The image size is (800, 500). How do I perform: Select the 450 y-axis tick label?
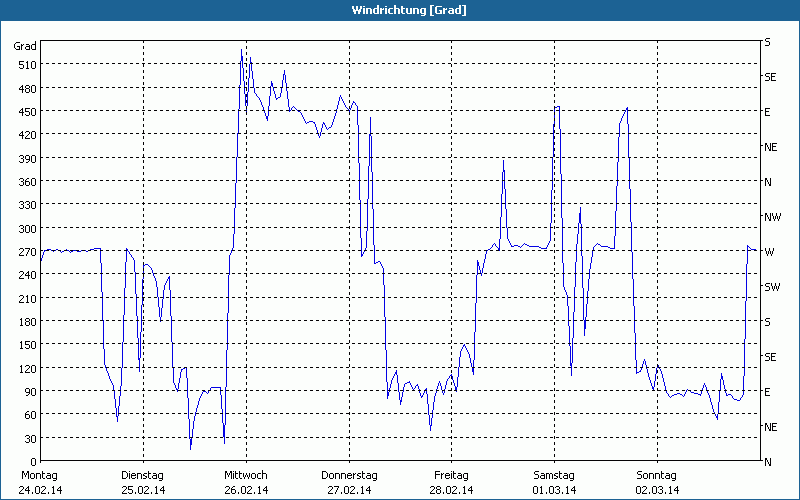[25, 112]
